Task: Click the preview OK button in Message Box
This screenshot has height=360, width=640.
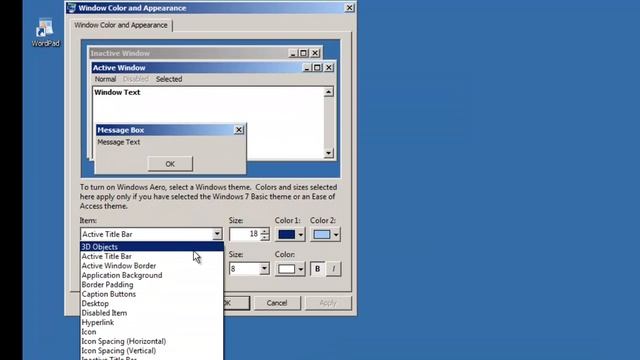Action: tap(170, 164)
